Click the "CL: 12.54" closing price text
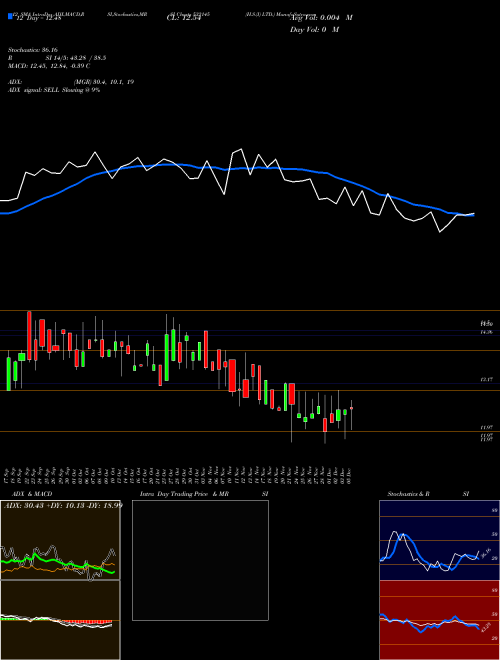Screen dimensions: 500x660 tap(184, 18)
